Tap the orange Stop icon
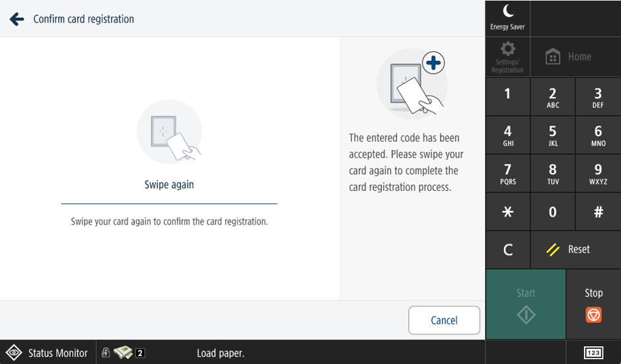This screenshot has width=621, height=364. [x=593, y=315]
